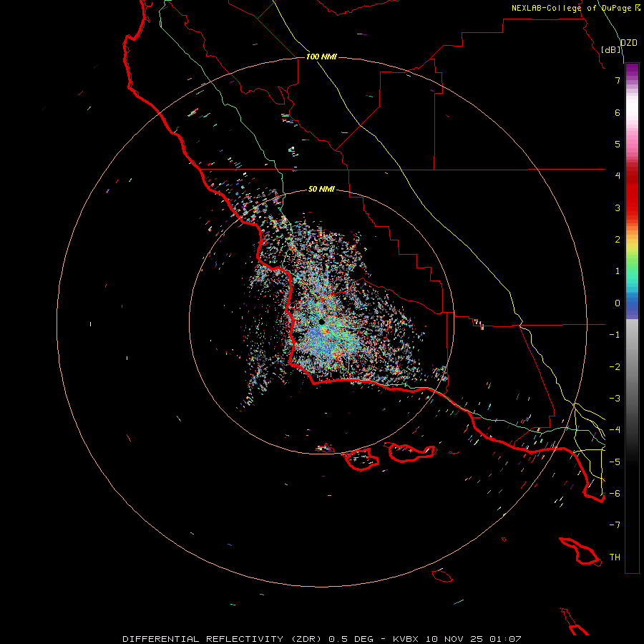Click the blue band near 0 dB
This screenshot has height=644, width=644.
(632, 304)
